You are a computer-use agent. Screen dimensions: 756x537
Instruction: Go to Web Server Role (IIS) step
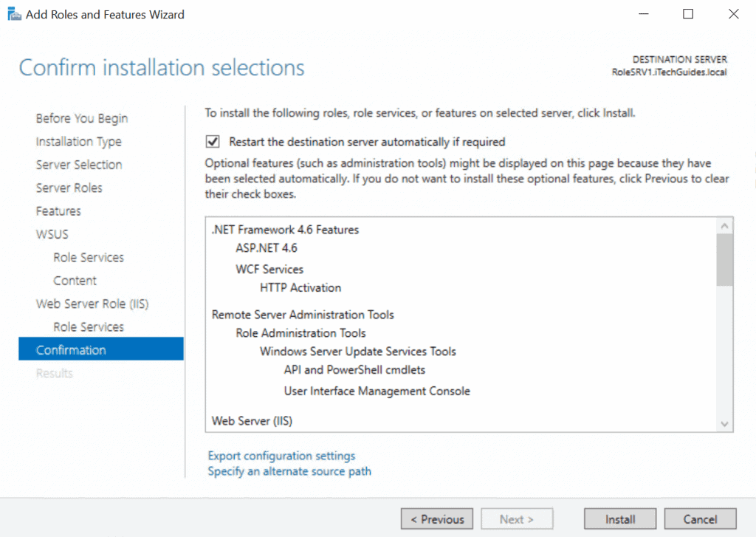click(92, 304)
